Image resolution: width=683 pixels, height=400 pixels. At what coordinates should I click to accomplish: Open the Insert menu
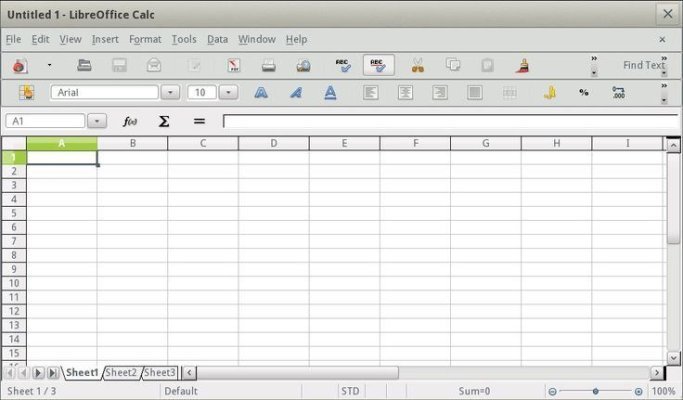click(x=105, y=39)
